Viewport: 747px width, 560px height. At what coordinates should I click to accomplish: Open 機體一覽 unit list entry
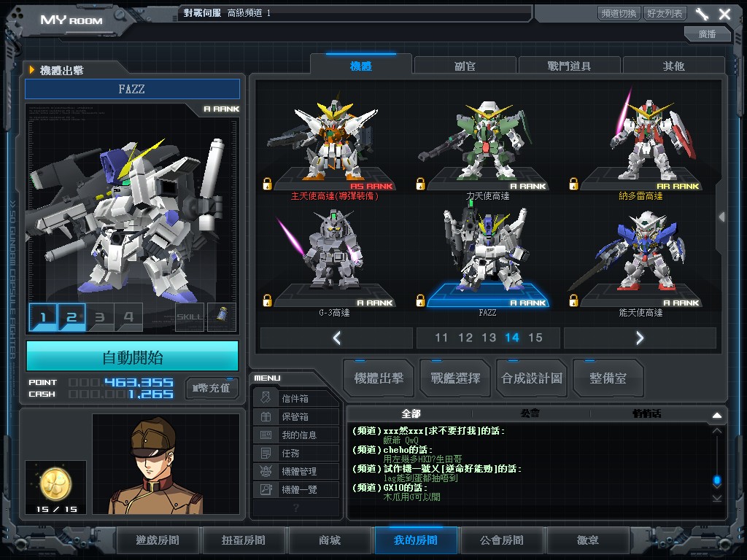point(296,490)
